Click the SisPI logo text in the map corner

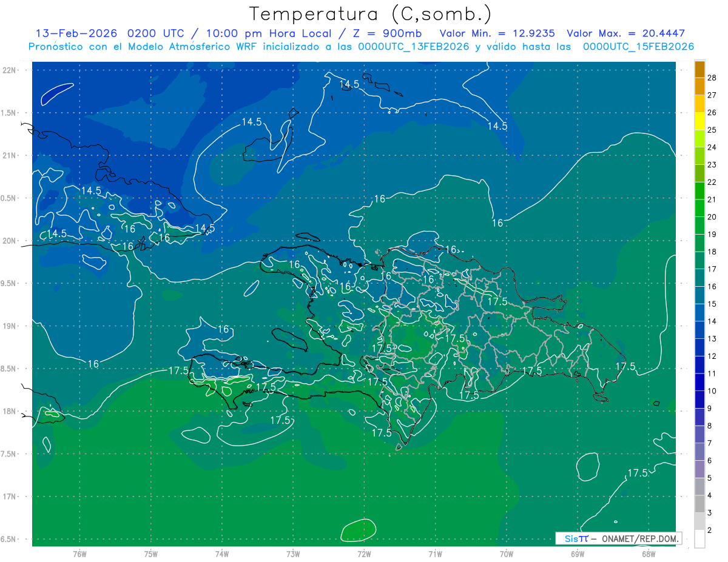tap(575, 538)
